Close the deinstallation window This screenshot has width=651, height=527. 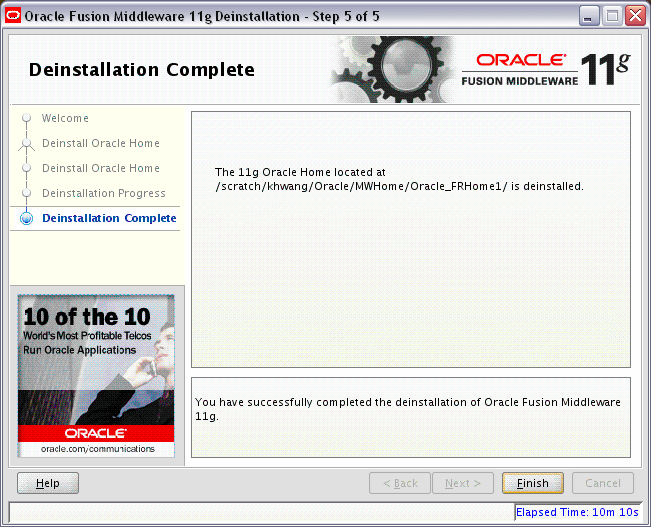coord(636,16)
